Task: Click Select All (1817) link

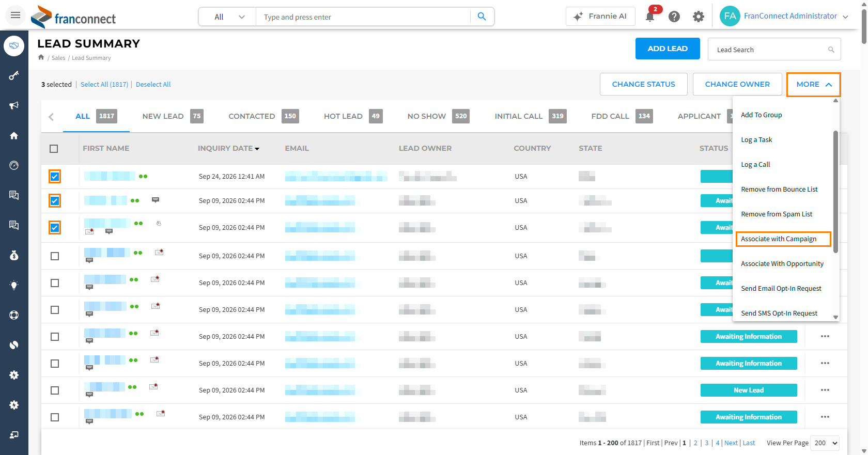Action: (104, 84)
